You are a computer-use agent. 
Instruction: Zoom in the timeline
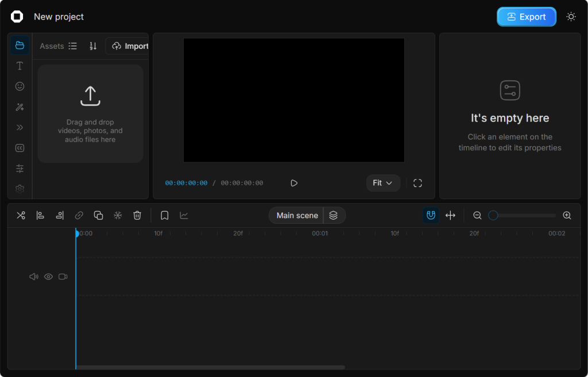(567, 216)
